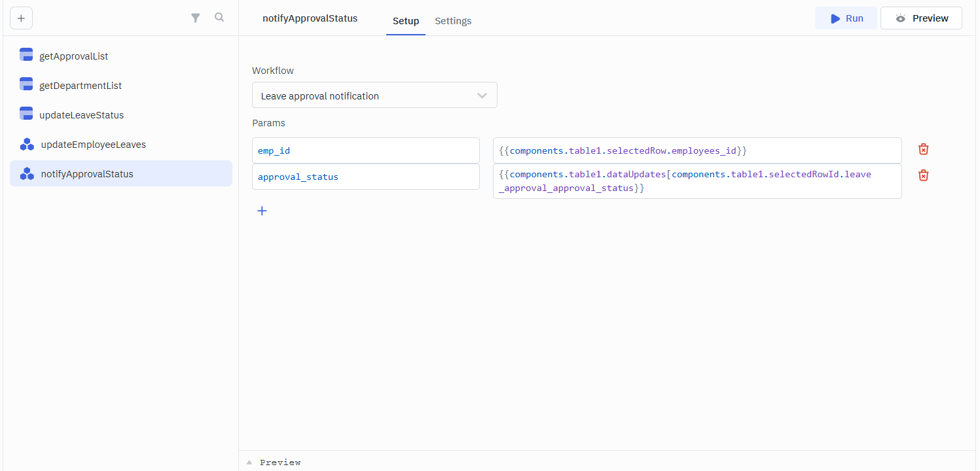980x471 pixels.
Task: Click the getApprovalList database icon
Action: [26, 55]
